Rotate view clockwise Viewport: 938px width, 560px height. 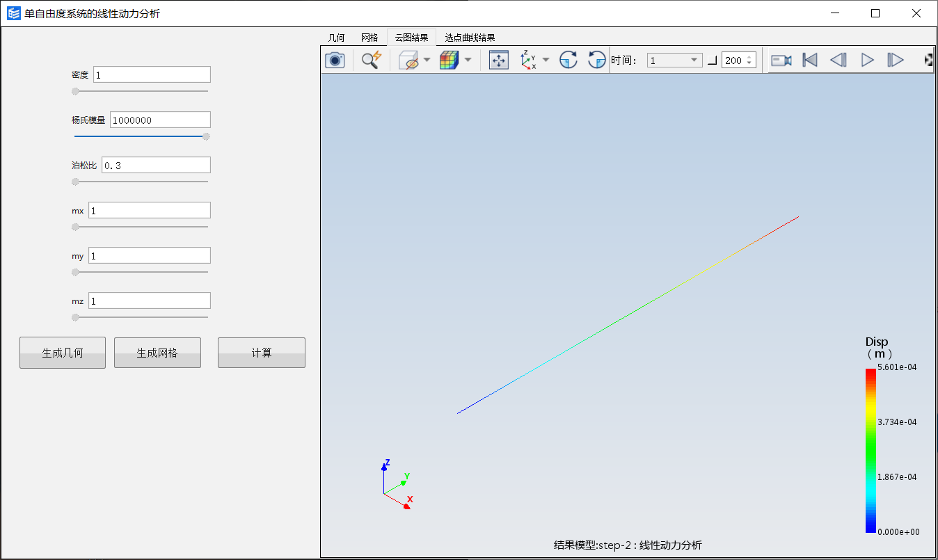569,61
